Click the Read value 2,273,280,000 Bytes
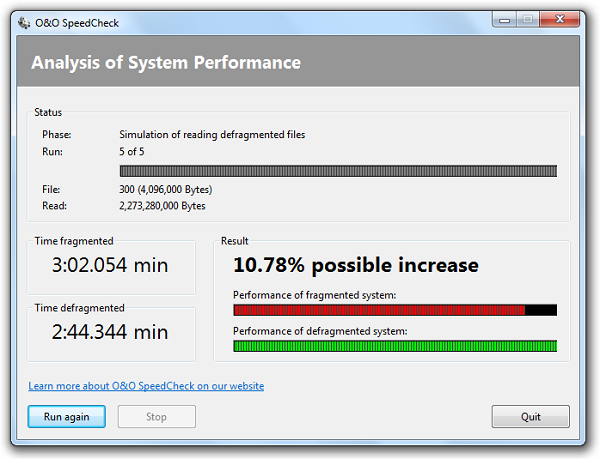Screen dimensions: 600x459 [x=162, y=206]
